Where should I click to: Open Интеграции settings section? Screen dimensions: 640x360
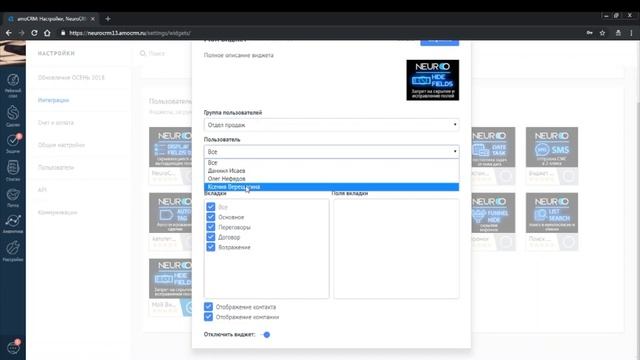(x=53, y=100)
